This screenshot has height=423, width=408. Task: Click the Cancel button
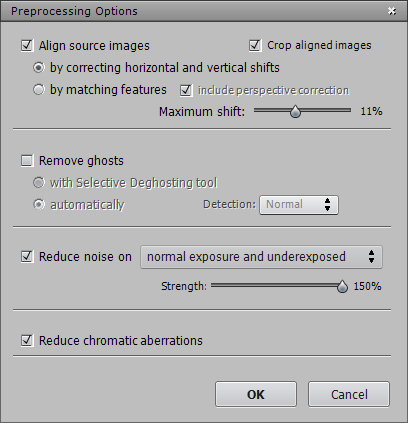pos(349,394)
